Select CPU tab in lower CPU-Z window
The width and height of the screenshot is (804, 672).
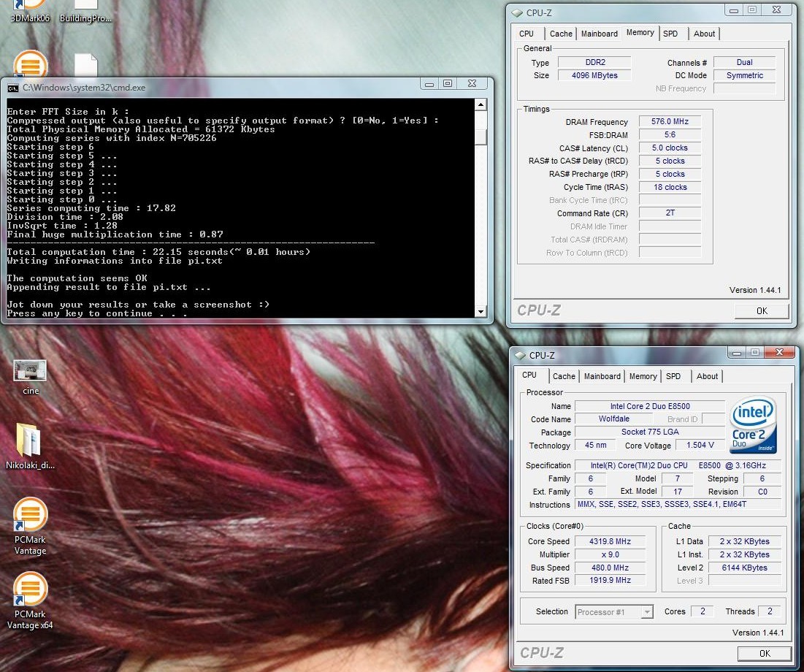[529, 375]
